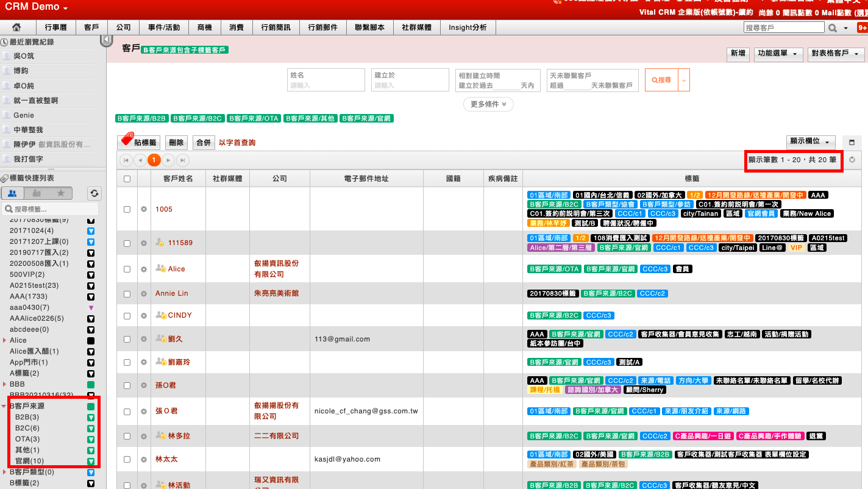Go to the home page icon
The image size is (868, 489).
16,27
